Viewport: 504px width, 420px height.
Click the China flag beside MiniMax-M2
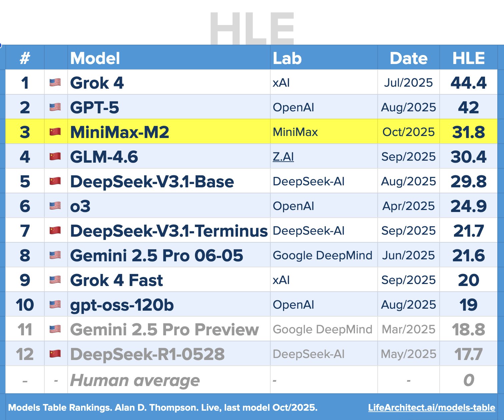click(55, 132)
